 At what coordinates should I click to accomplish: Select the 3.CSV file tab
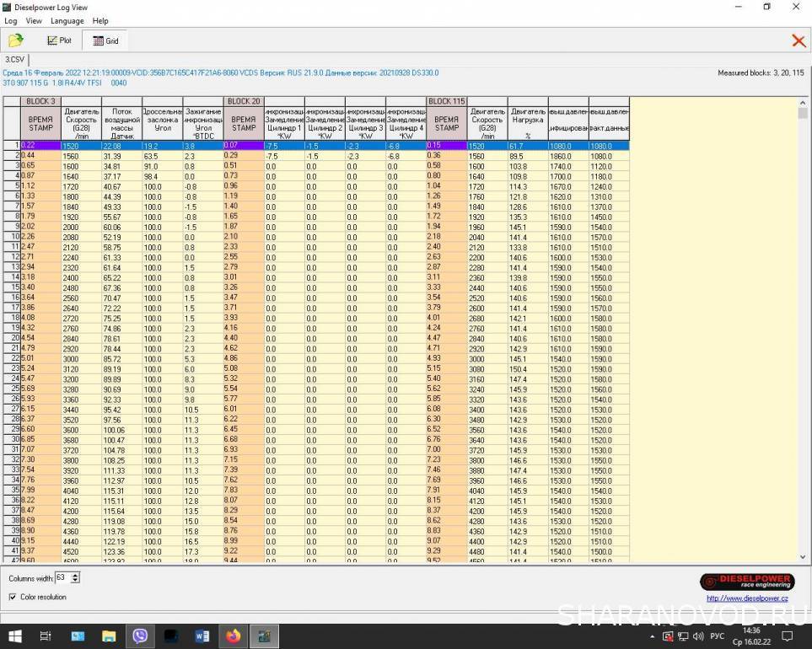pos(14,59)
